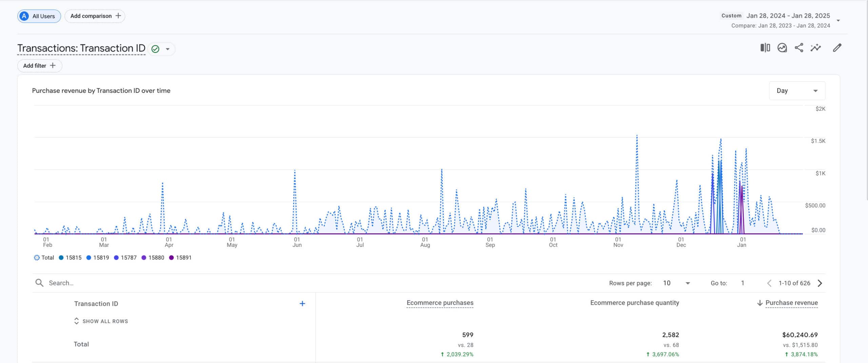Image resolution: width=868 pixels, height=363 pixels.
Task: Sort by Ecommerce purchases column
Action: [440, 303]
